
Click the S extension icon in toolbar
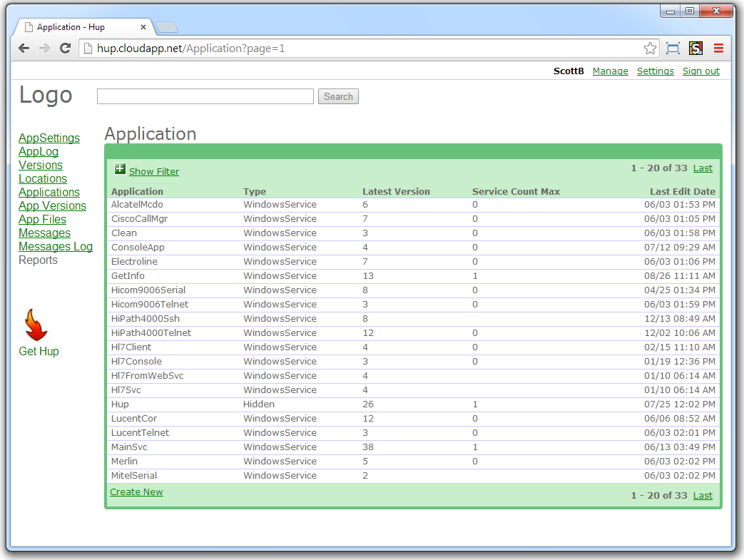point(695,49)
